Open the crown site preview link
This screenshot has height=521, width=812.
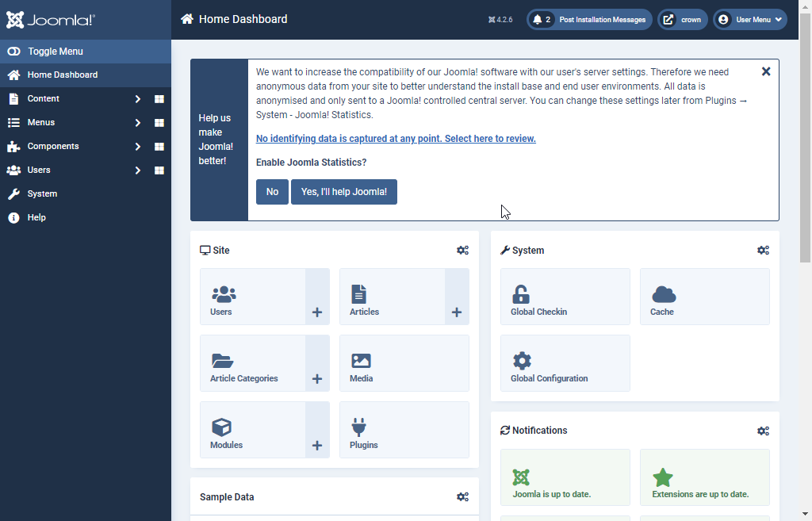(683, 20)
